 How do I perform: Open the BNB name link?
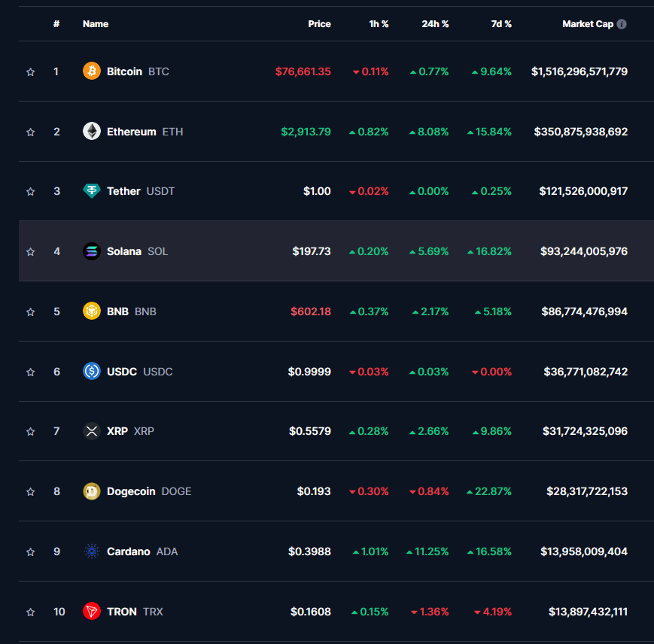coord(117,311)
